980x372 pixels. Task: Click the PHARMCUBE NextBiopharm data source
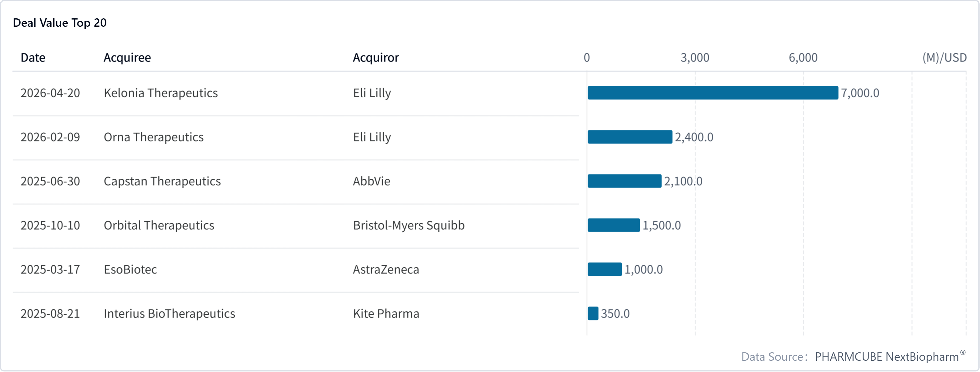click(x=886, y=357)
